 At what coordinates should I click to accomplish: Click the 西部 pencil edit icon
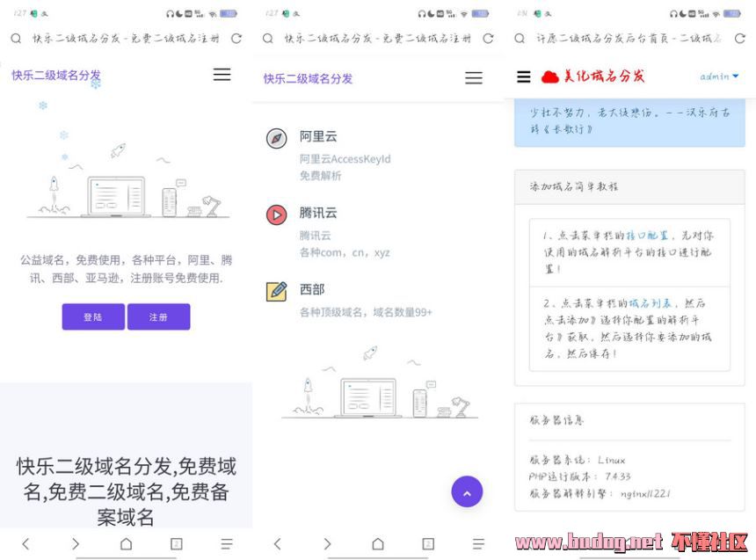coord(276,291)
